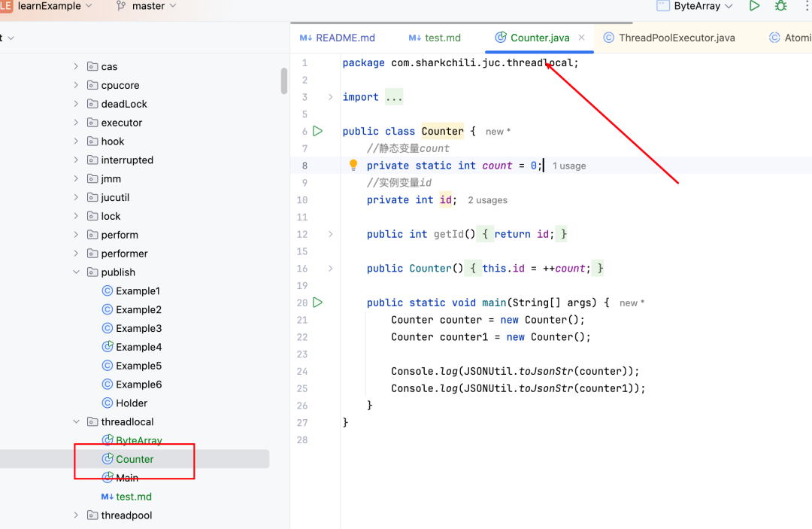Click the Markdown icon on README.md tab
This screenshot has height=529, width=812.
(x=305, y=38)
